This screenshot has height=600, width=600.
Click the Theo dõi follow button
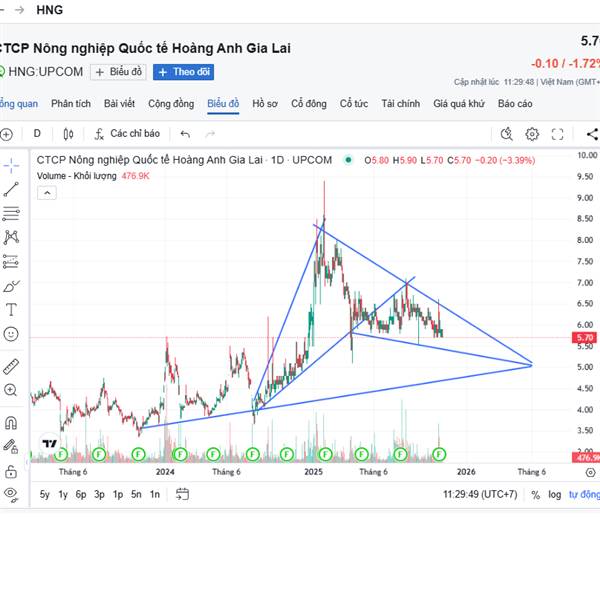click(x=183, y=72)
